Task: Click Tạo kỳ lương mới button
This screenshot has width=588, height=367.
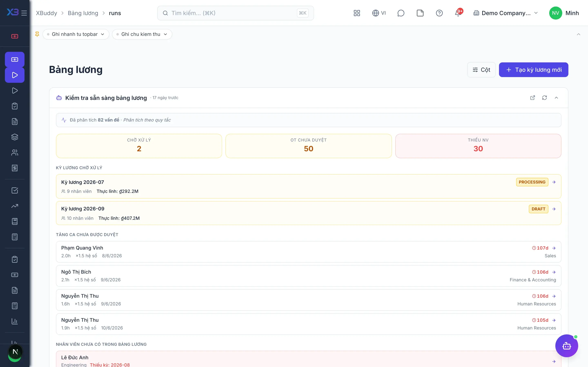Action: click(x=533, y=70)
